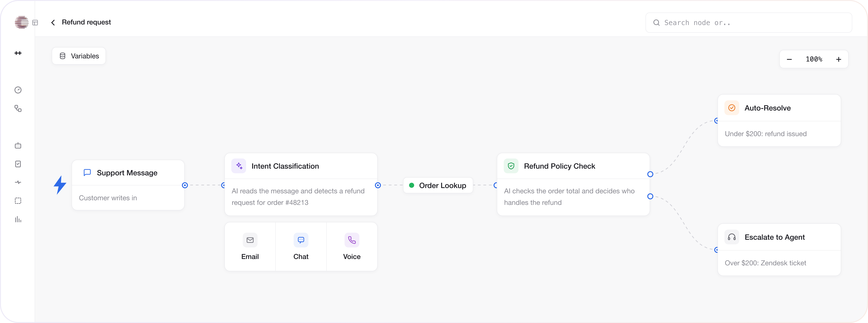
Task: Click 'Customer writes in' description text
Action: [108, 198]
